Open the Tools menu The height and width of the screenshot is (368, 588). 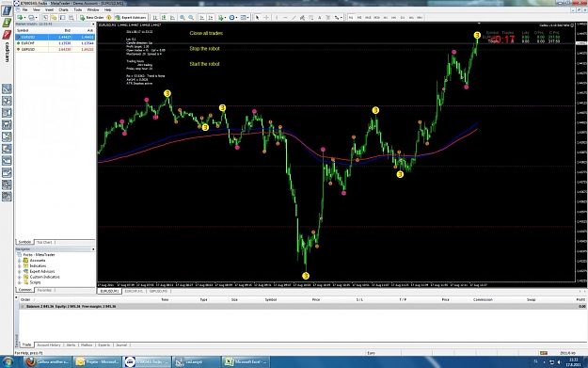pyautogui.click(x=78, y=9)
